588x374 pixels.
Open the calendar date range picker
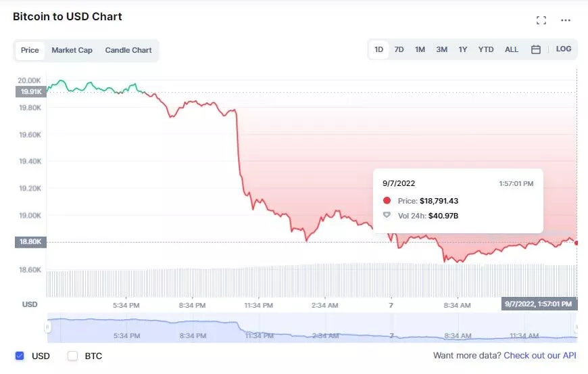click(x=535, y=49)
